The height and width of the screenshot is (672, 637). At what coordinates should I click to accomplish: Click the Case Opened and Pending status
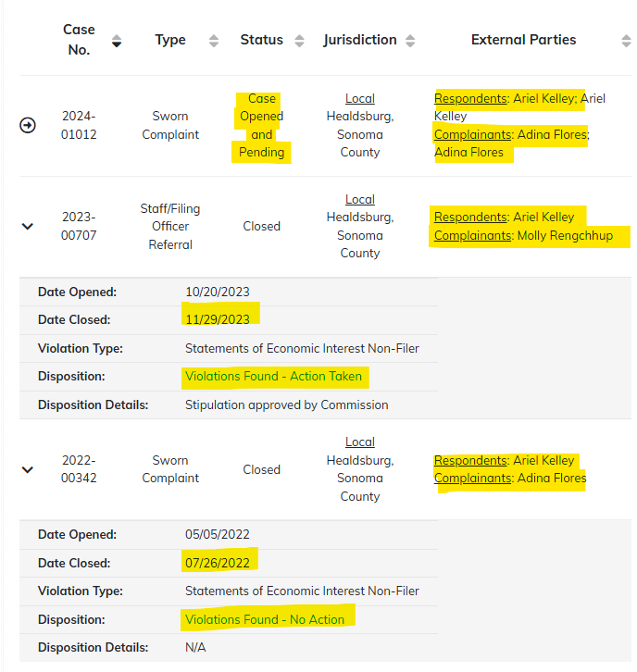coord(261,125)
